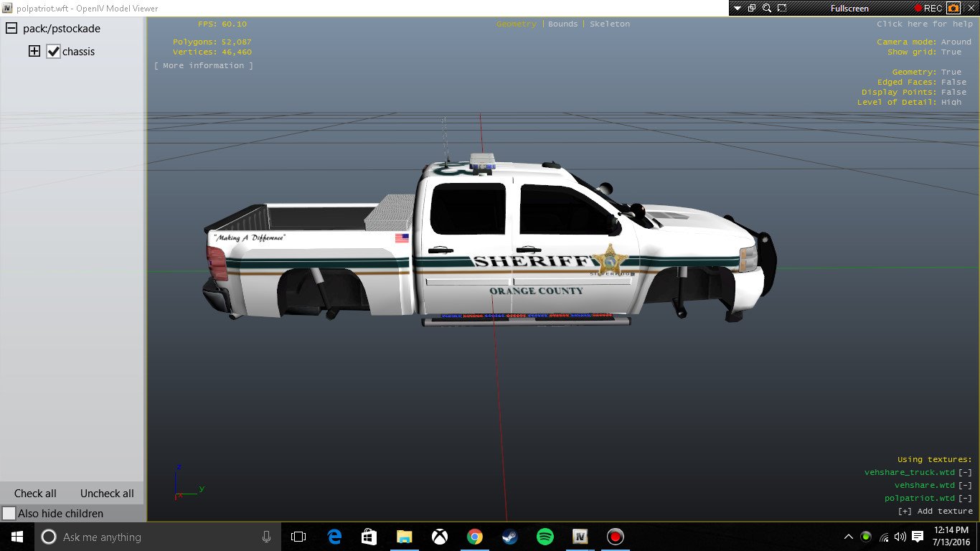Click the Uncheck all button

(107, 494)
